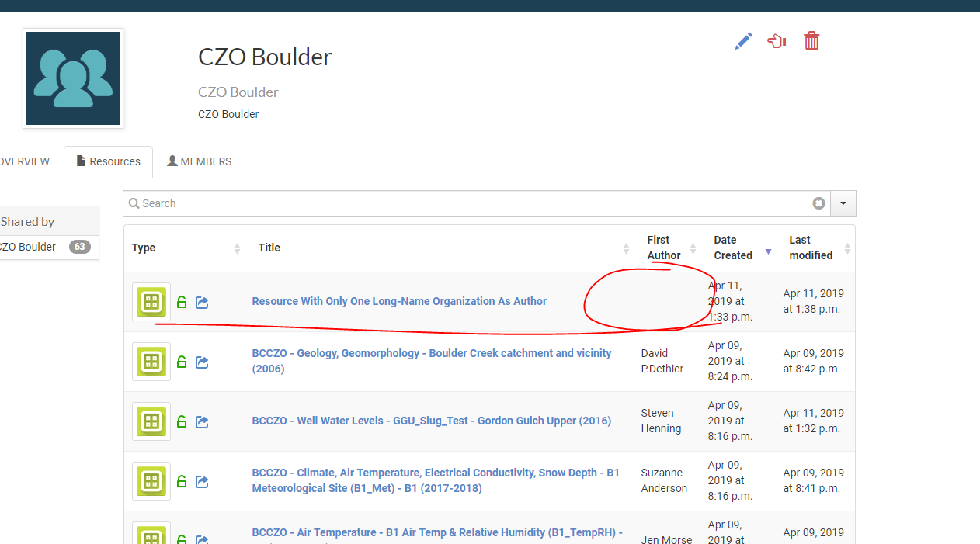Image resolution: width=980 pixels, height=544 pixels.
Task: Click author name Suzanne Anderson
Action: point(664,480)
